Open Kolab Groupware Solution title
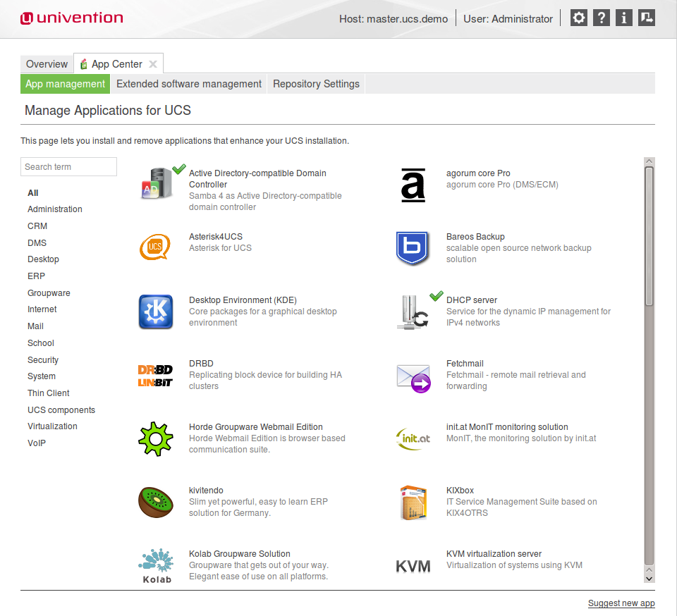This screenshot has height=616, width=677. click(x=239, y=553)
